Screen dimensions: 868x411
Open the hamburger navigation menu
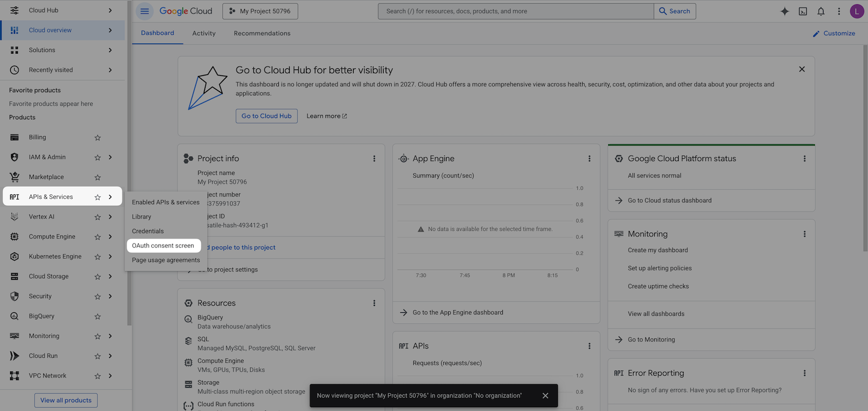(x=144, y=11)
